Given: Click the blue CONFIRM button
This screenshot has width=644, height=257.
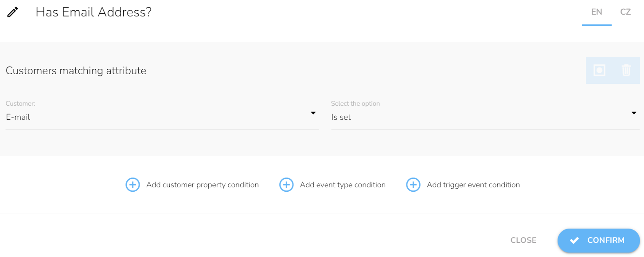Looking at the screenshot, I should [x=599, y=240].
